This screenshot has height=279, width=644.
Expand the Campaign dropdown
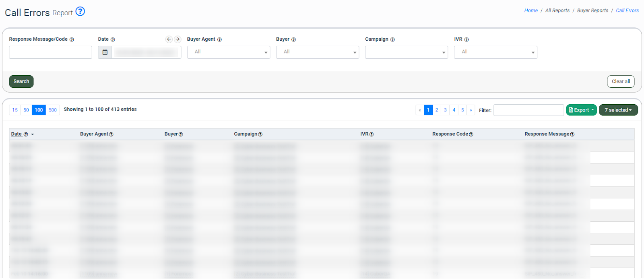(406, 52)
